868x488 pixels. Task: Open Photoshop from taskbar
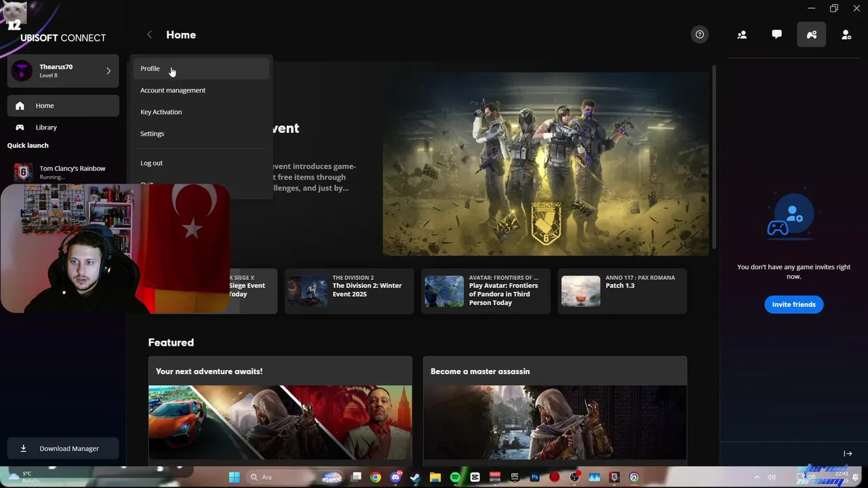[534, 477]
